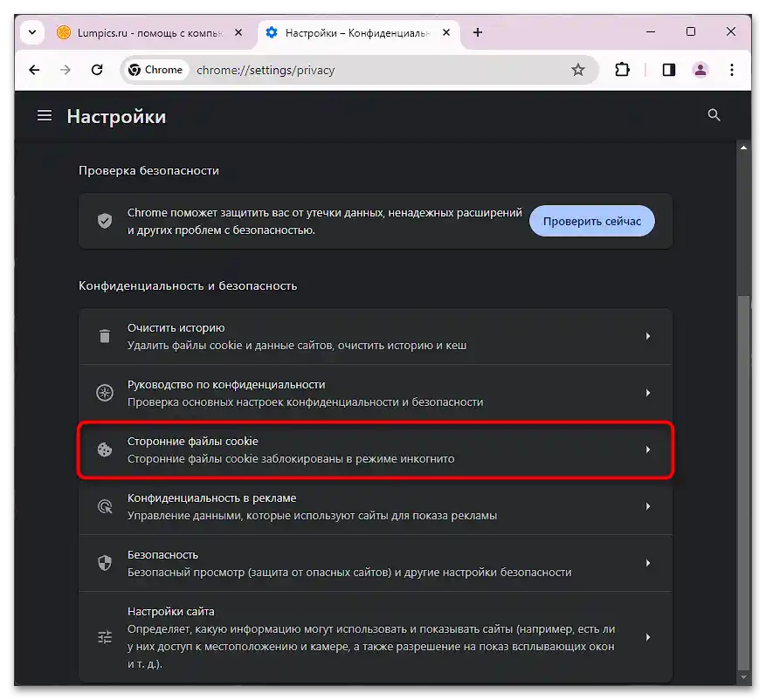Open the side panel icon in toolbar
Image resolution: width=766 pixels, height=700 pixels.
pos(668,70)
